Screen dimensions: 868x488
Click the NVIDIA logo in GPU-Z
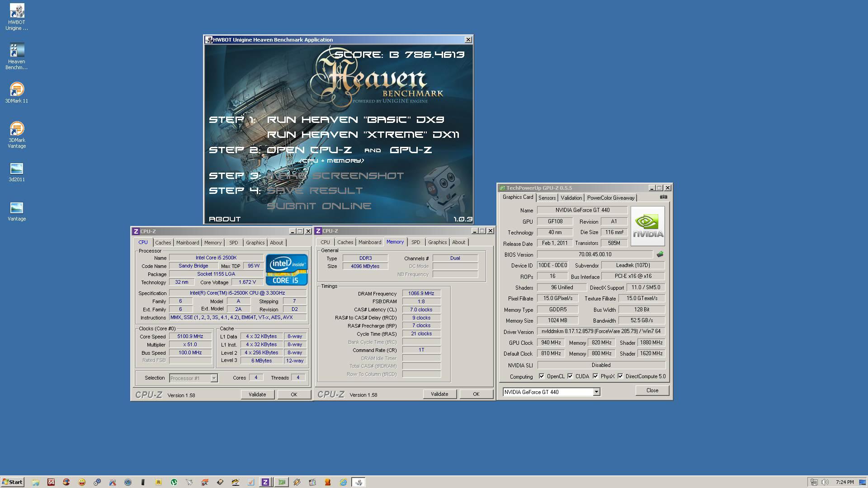(x=648, y=226)
